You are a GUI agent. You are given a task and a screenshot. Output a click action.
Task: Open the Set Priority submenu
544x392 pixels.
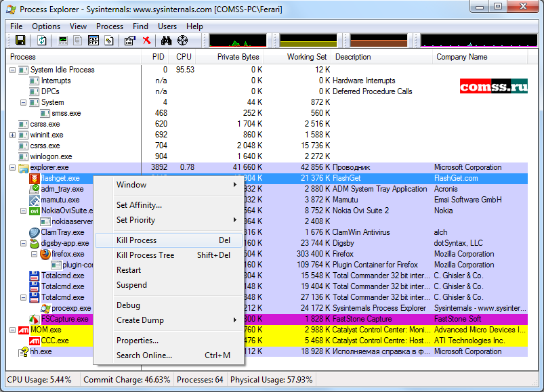point(169,220)
